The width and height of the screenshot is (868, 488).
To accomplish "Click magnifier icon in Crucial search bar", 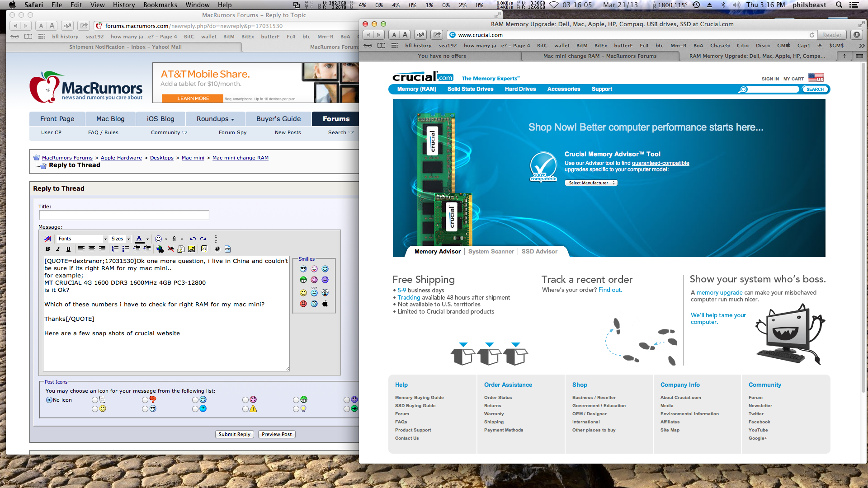I will point(743,89).
